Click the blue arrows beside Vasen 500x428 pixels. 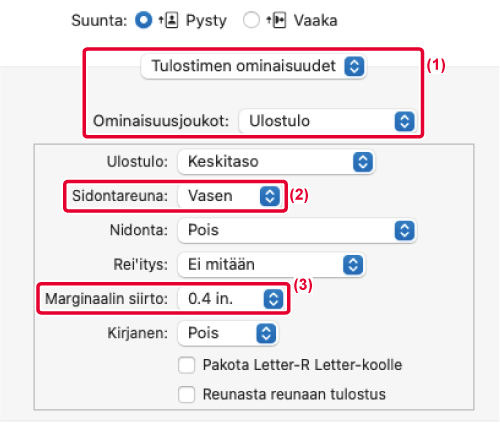coord(270,196)
